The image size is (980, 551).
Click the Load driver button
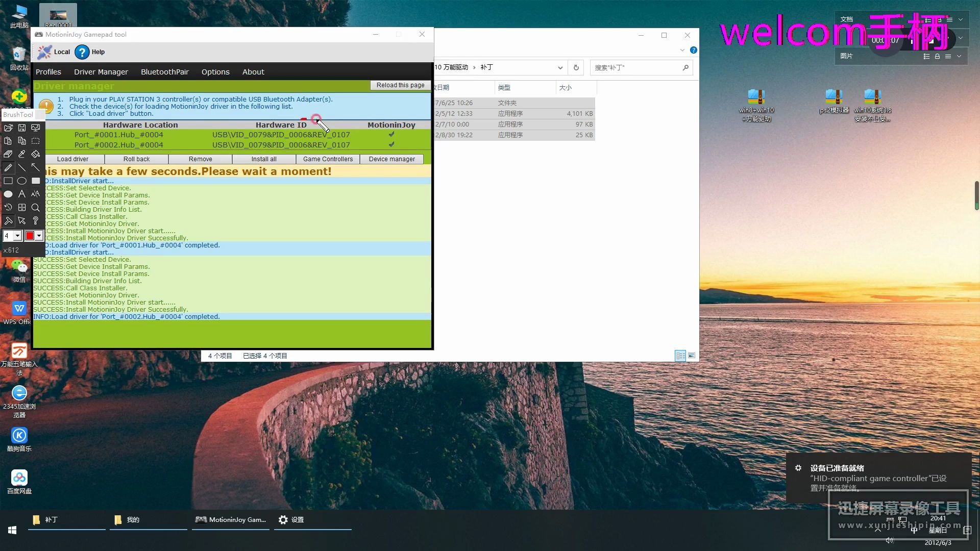click(72, 159)
